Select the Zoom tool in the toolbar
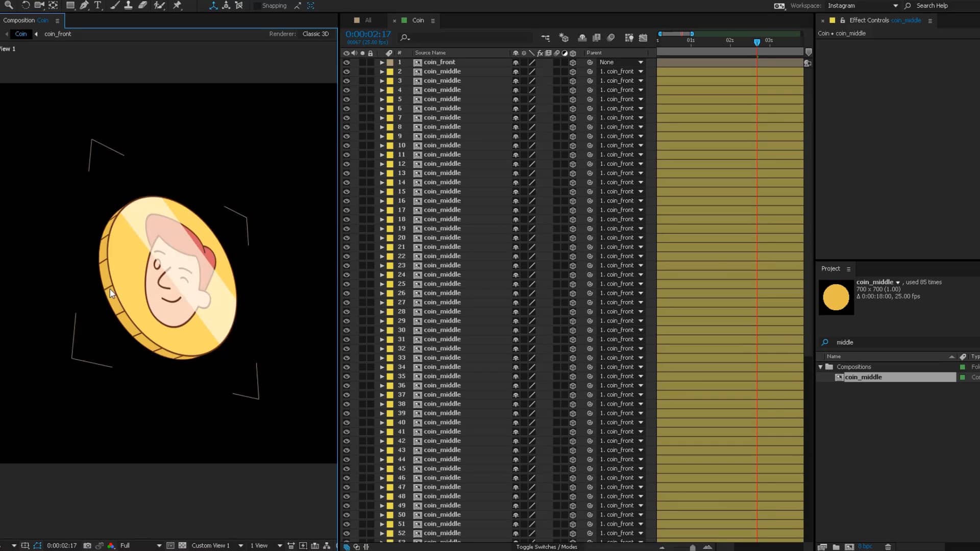 pyautogui.click(x=8, y=6)
